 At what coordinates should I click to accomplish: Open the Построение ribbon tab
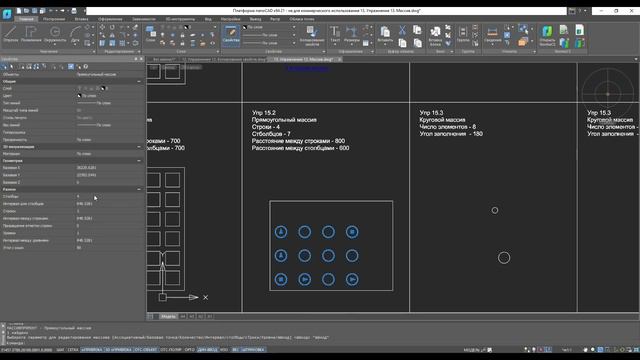tap(54, 19)
